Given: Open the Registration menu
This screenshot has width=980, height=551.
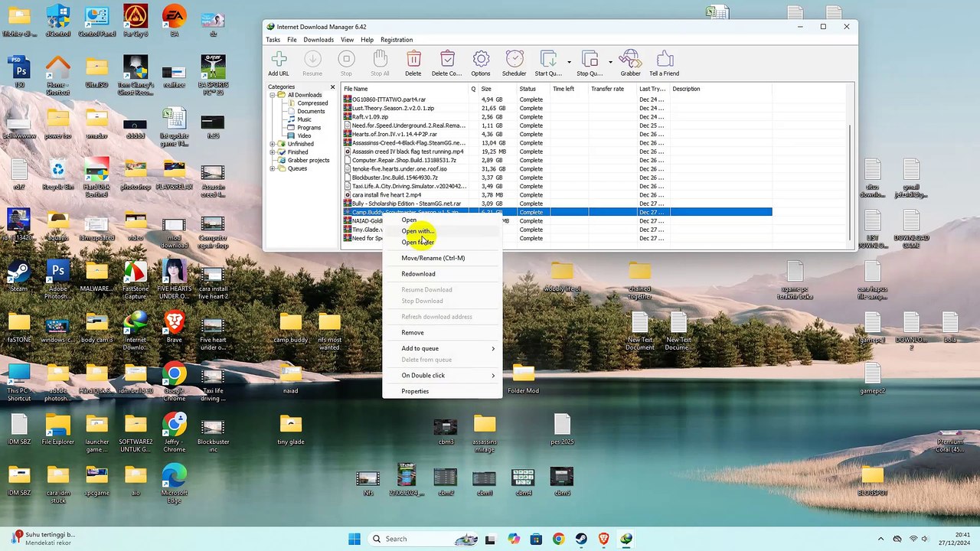Looking at the screenshot, I should tap(397, 40).
